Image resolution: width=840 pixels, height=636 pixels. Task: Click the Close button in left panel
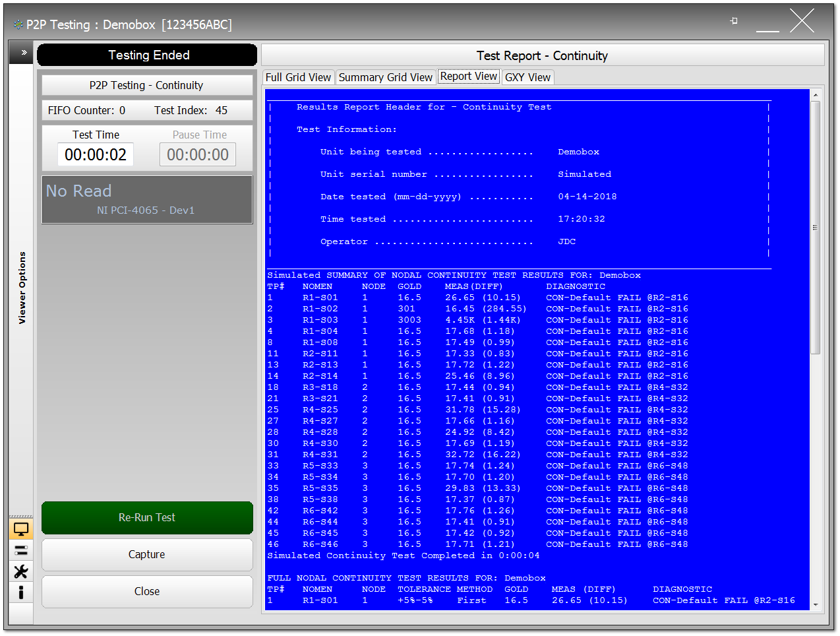pos(147,592)
